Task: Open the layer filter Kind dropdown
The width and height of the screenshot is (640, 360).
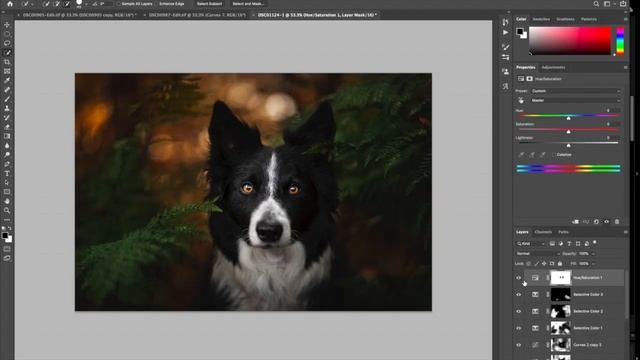Action: (x=531, y=244)
